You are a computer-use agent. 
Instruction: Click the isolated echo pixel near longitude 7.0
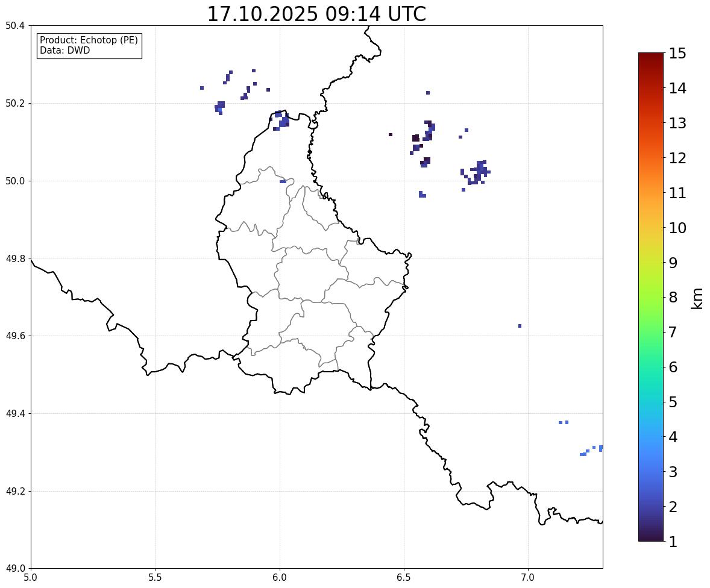520,326
